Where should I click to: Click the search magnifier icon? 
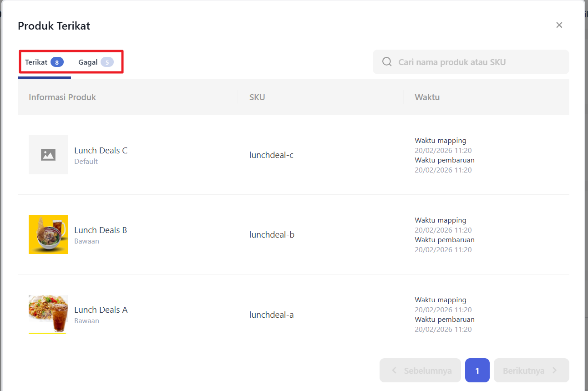[x=387, y=62]
